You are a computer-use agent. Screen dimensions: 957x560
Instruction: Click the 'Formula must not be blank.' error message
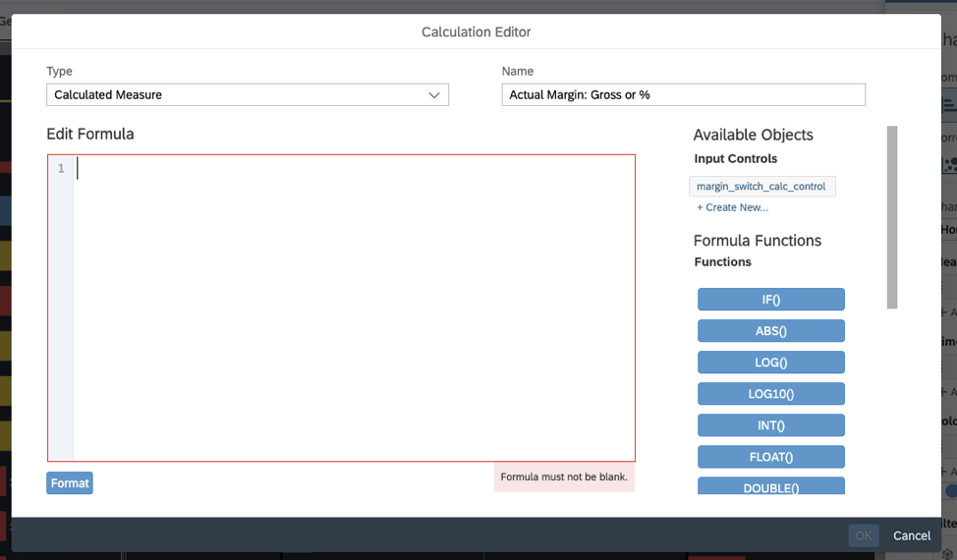(564, 477)
